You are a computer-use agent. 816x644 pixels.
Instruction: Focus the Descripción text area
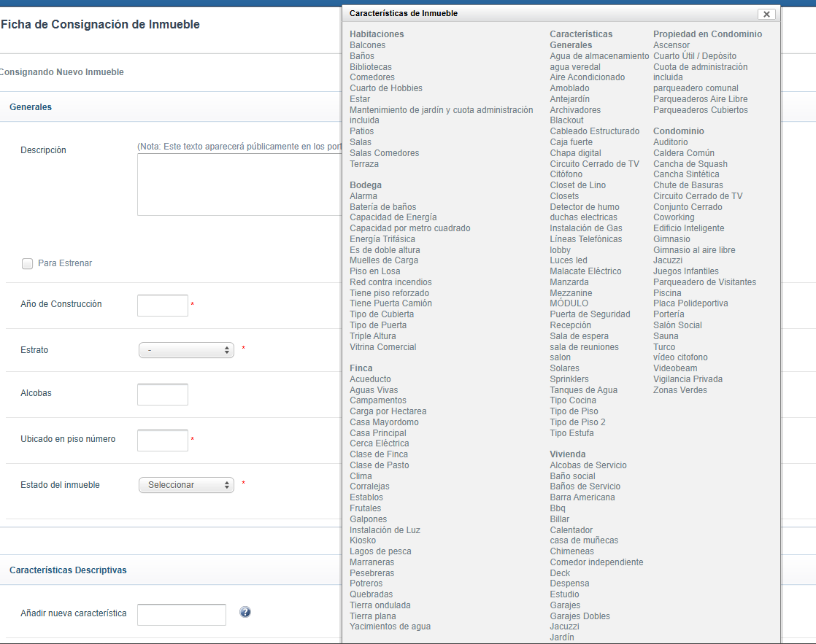239,184
